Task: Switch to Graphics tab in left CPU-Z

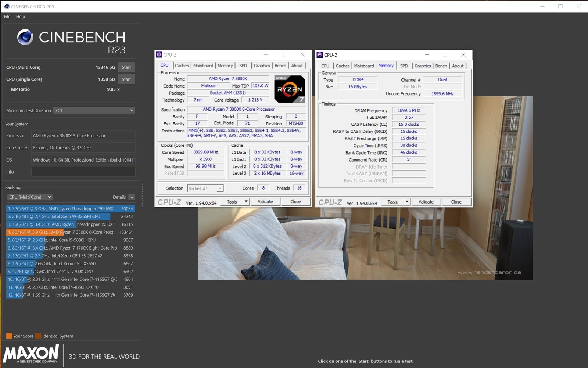Action: pos(262,66)
